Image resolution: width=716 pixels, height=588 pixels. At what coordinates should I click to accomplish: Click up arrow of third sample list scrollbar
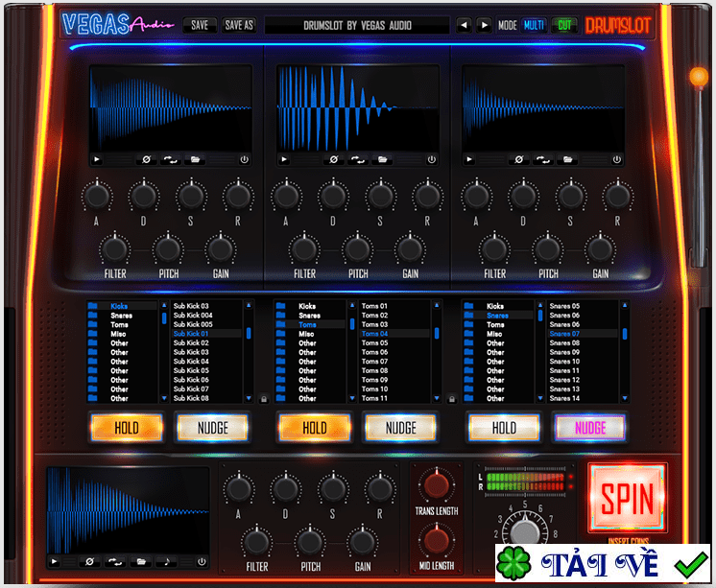click(625, 305)
